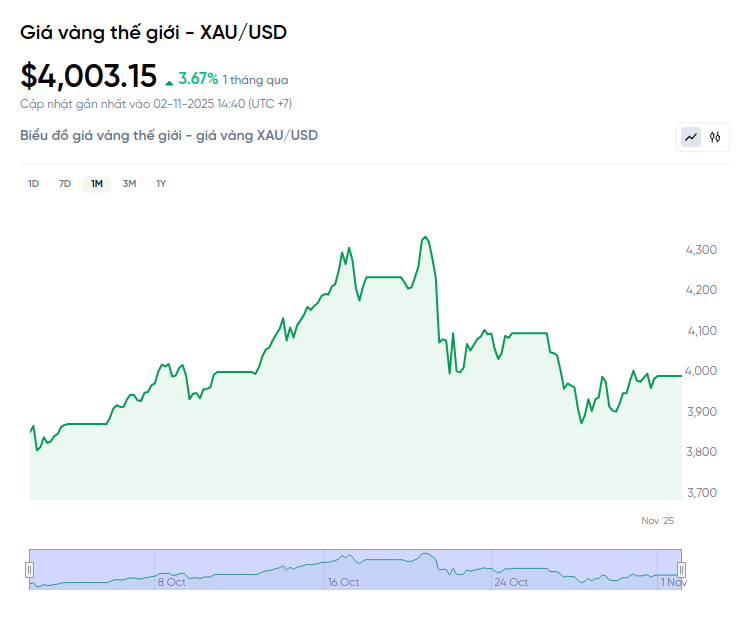Select the 1Y time range
Screen dimensions: 750x634
point(161,183)
